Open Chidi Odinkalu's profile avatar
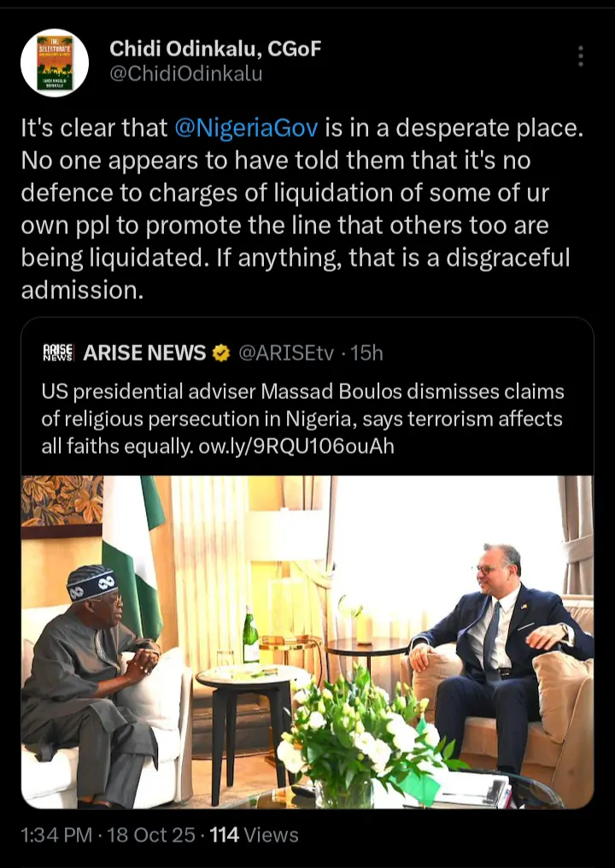The width and height of the screenshot is (615, 868). (x=56, y=62)
